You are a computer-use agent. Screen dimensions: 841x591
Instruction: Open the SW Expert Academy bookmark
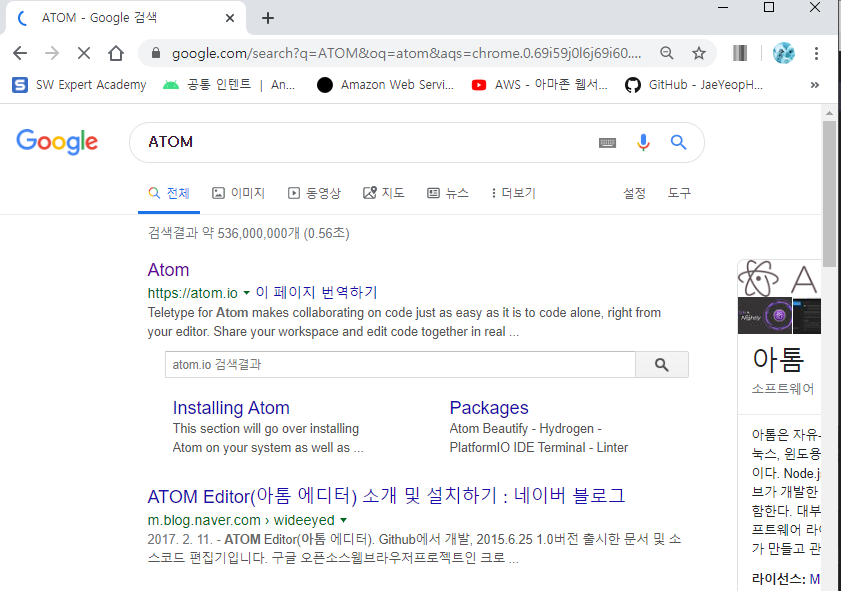pyautogui.click(x=79, y=85)
